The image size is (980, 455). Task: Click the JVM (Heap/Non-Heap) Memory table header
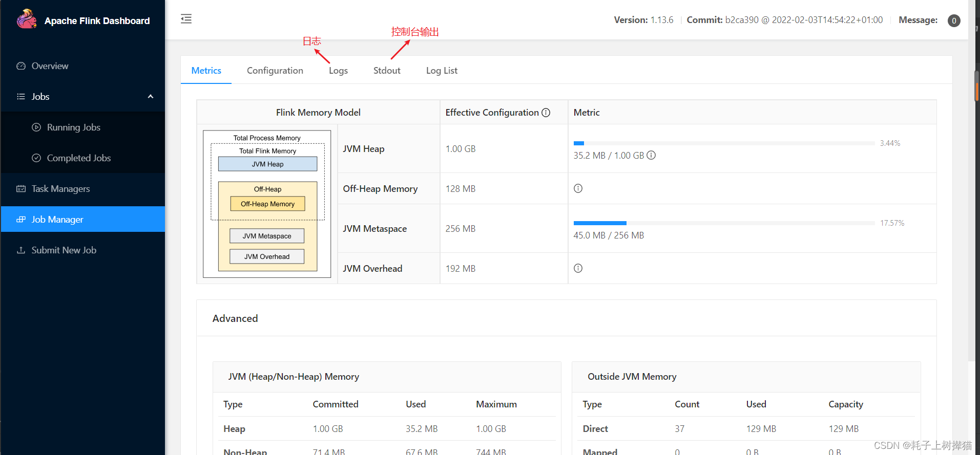(x=294, y=377)
